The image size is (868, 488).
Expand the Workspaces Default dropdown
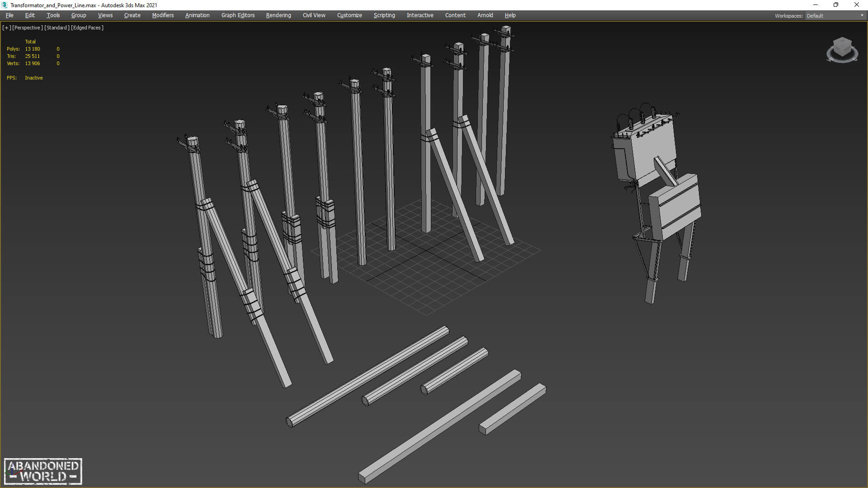coord(835,15)
